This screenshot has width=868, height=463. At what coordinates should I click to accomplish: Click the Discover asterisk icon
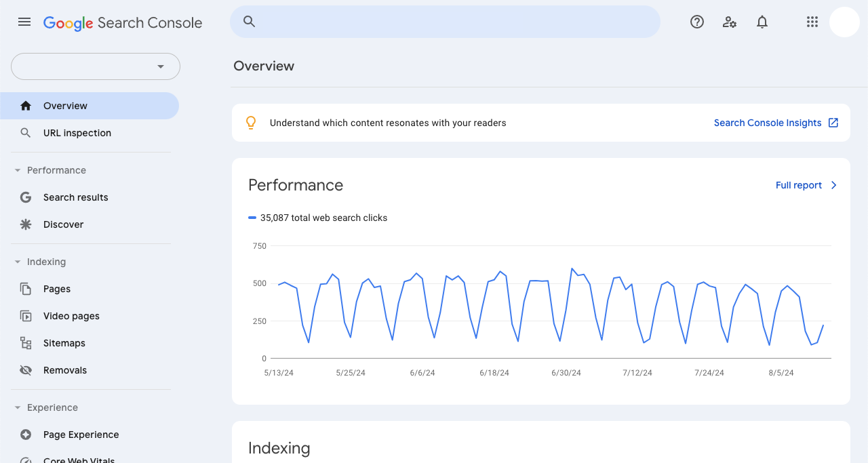[26, 224]
